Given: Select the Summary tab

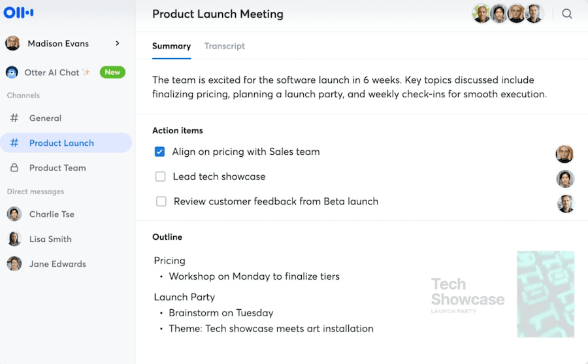Looking at the screenshot, I should [x=171, y=46].
